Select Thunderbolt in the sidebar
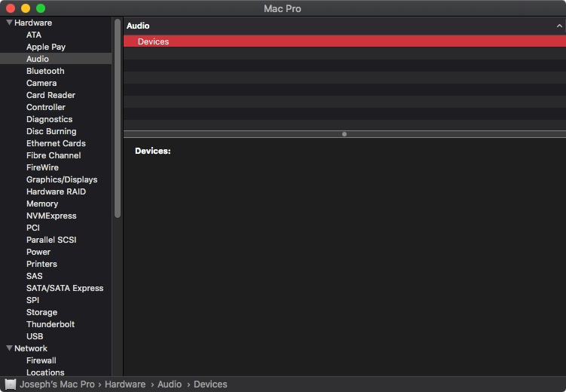Image resolution: width=566 pixels, height=392 pixels. click(50, 324)
